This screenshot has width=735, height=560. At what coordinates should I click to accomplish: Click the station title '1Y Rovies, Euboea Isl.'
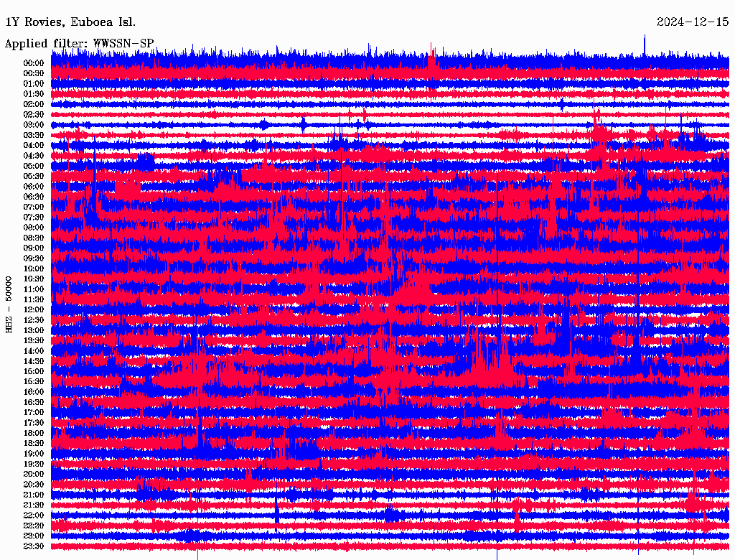[x=70, y=22]
